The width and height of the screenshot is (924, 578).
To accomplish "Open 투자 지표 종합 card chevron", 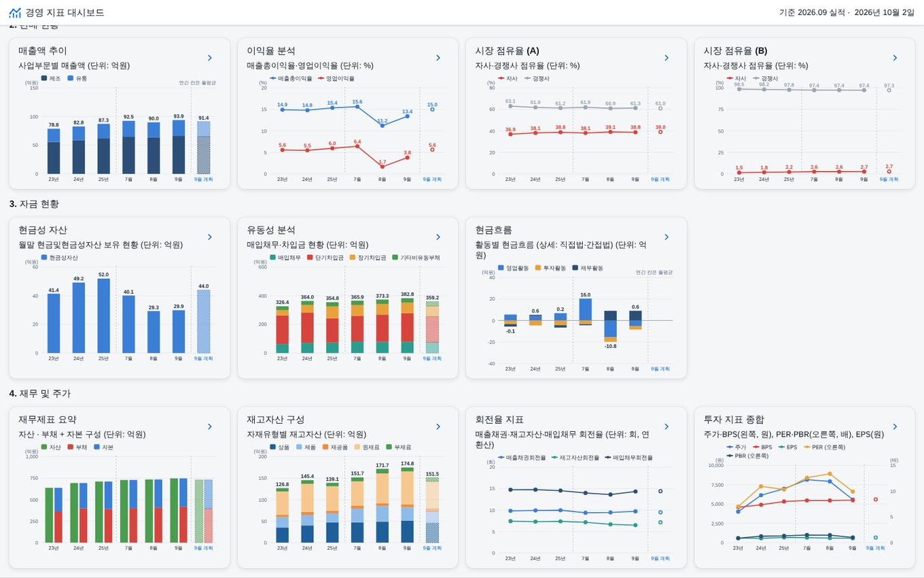I will pos(895,427).
